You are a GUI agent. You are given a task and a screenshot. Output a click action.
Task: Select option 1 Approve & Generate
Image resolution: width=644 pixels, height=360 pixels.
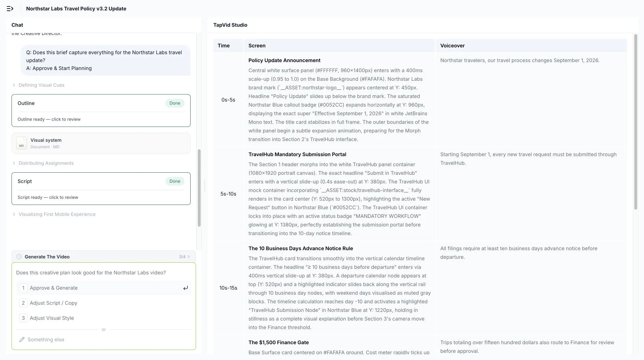coord(104,288)
